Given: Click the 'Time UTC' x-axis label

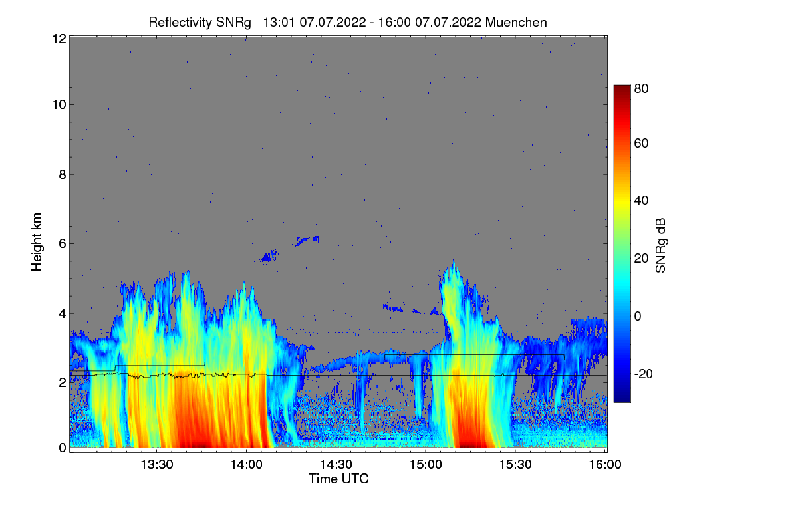Looking at the screenshot, I should click(338, 479).
